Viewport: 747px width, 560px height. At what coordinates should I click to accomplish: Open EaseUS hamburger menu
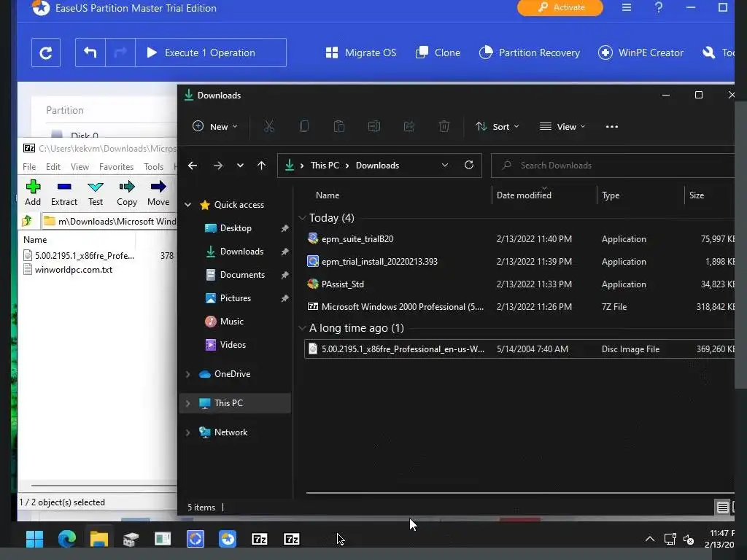[627, 7]
